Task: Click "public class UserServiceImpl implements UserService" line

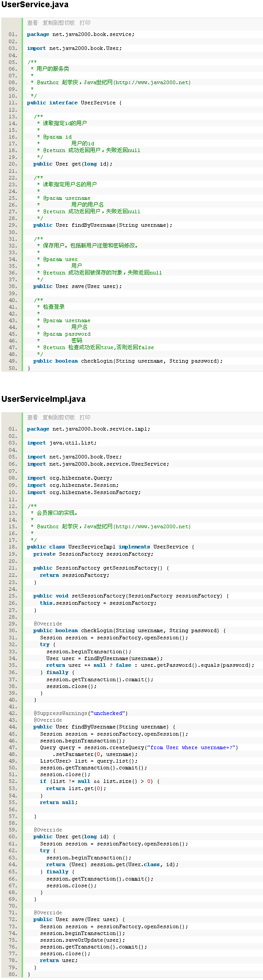Action: pos(111,547)
